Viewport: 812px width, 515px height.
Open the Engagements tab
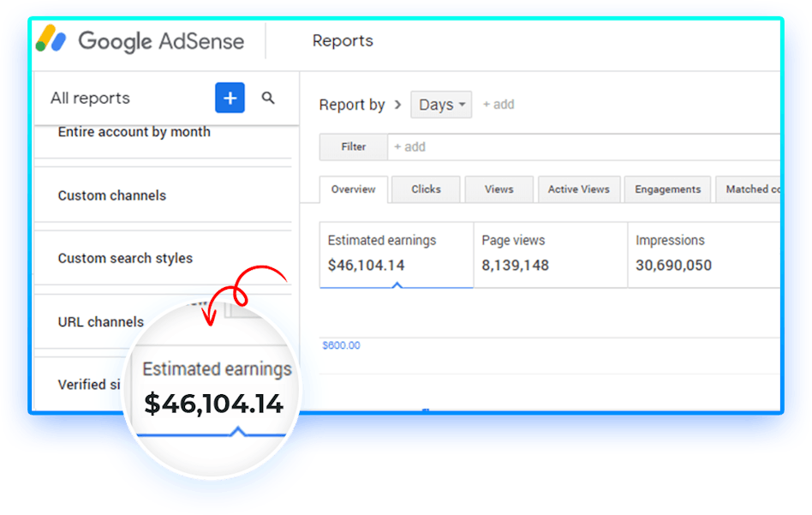click(667, 189)
